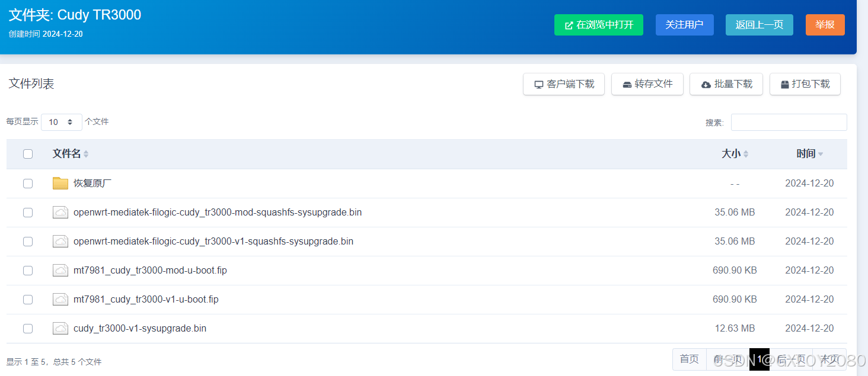868x376 pixels.
Task: Click the 批量下载 button
Action: point(726,84)
